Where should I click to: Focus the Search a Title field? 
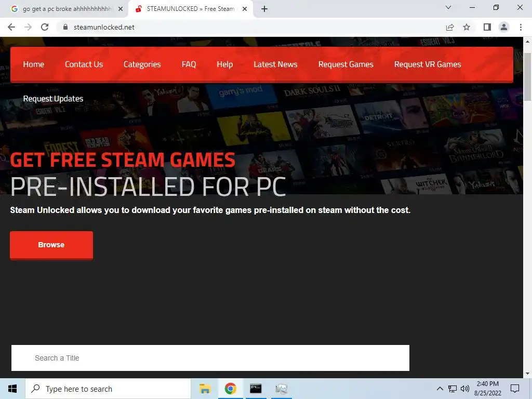coord(210,358)
